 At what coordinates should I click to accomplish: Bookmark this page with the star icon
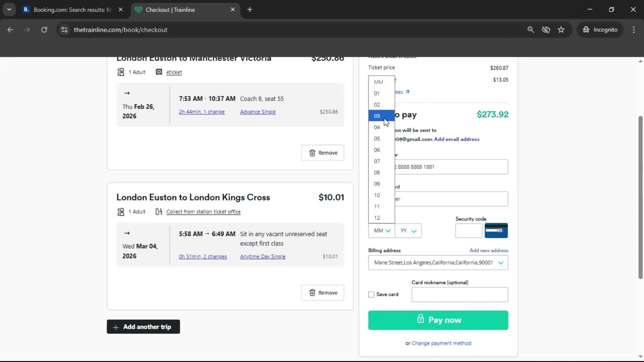(561, 29)
